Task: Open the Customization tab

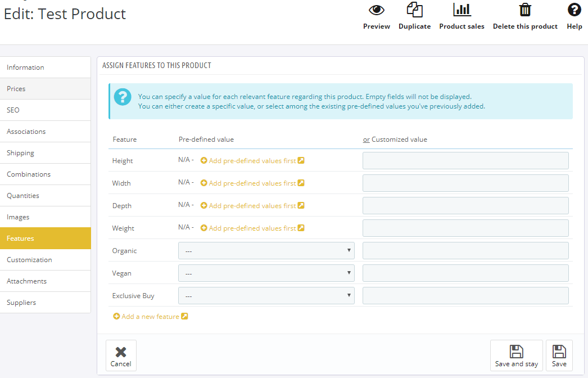Action: [x=46, y=260]
